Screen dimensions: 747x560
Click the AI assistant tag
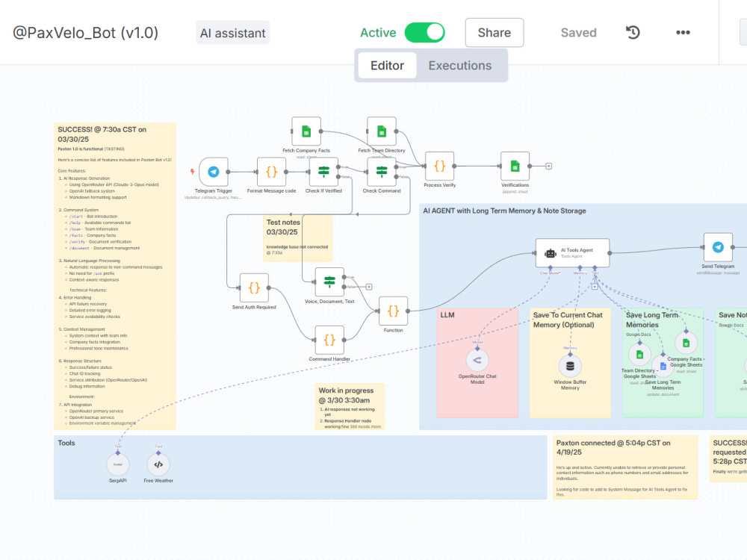click(232, 33)
